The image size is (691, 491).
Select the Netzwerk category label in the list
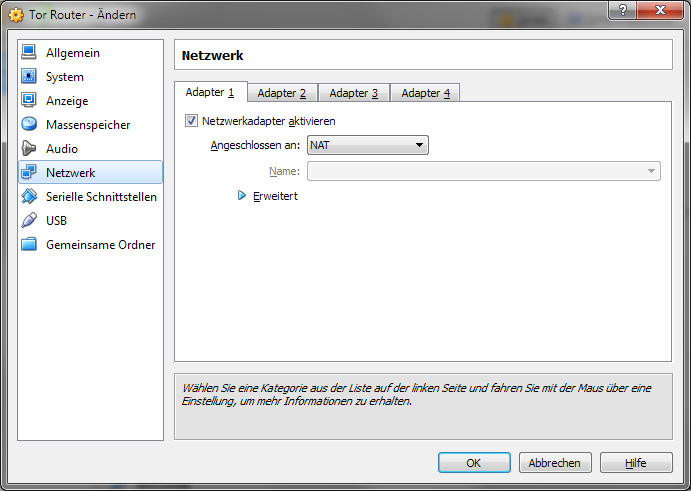click(71, 173)
